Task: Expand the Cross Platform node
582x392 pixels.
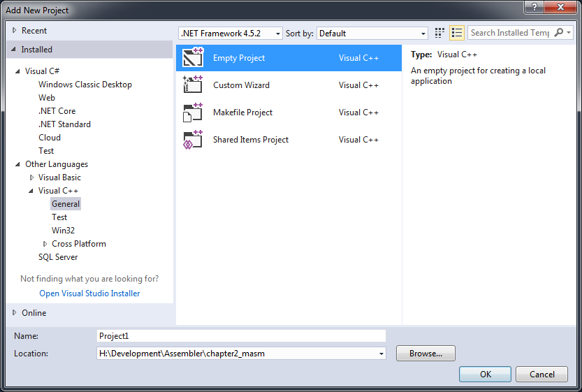Action: pos(45,244)
